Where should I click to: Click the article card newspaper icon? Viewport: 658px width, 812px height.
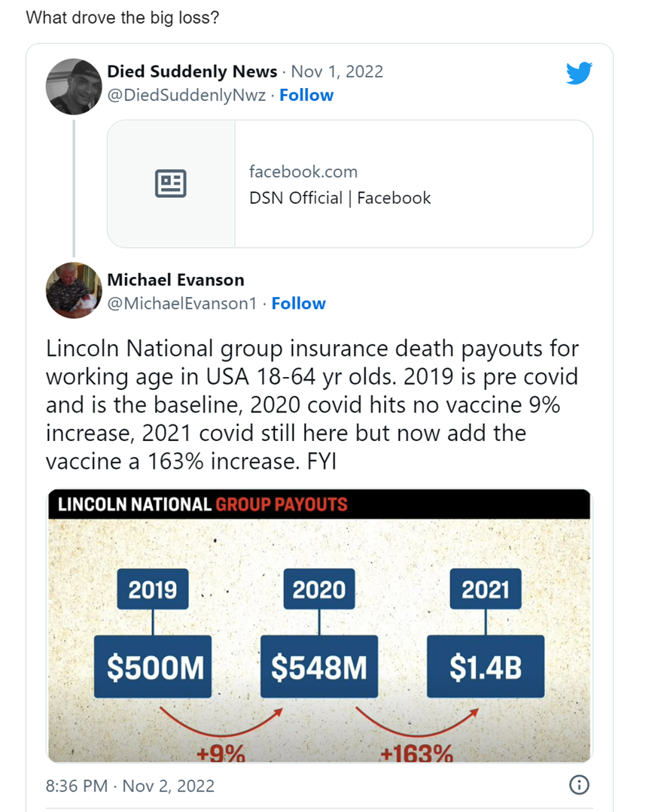coord(171,184)
